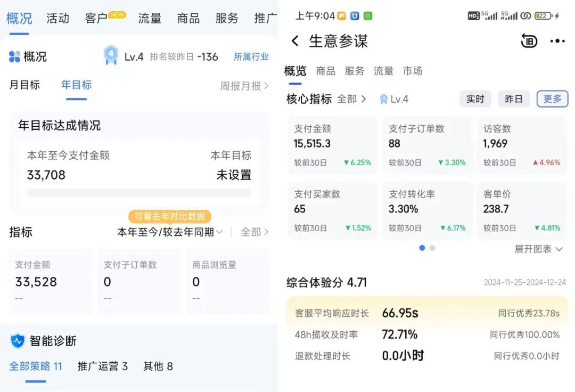Open the 支付转化率 3.30% card
Viewport: 575px width, 392px height.
tap(427, 210)
